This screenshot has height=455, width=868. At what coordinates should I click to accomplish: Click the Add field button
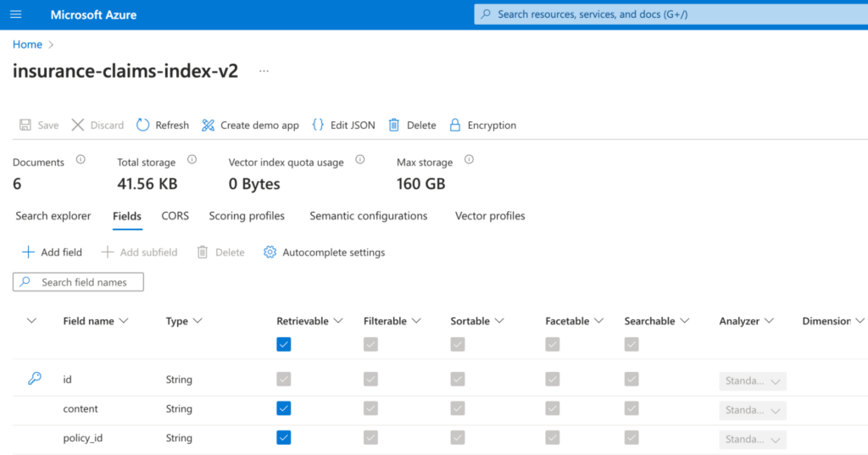[x=52, y=252]
